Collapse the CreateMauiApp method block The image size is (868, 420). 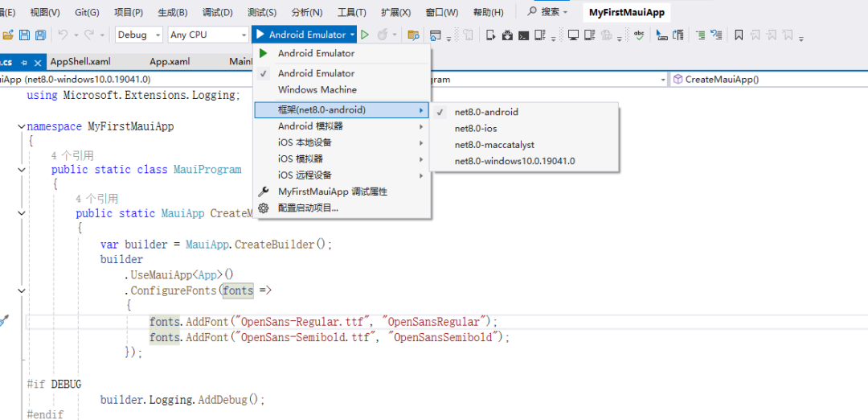point(21,213)
